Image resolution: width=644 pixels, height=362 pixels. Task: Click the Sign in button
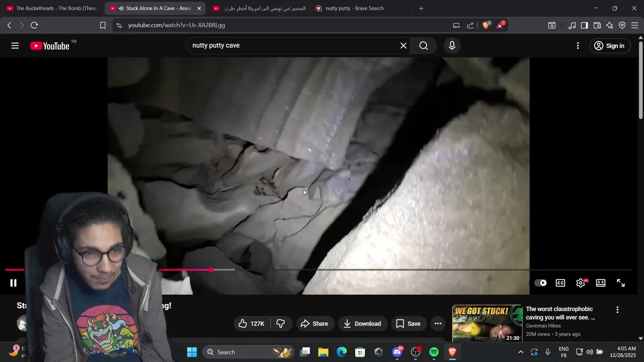609,46
